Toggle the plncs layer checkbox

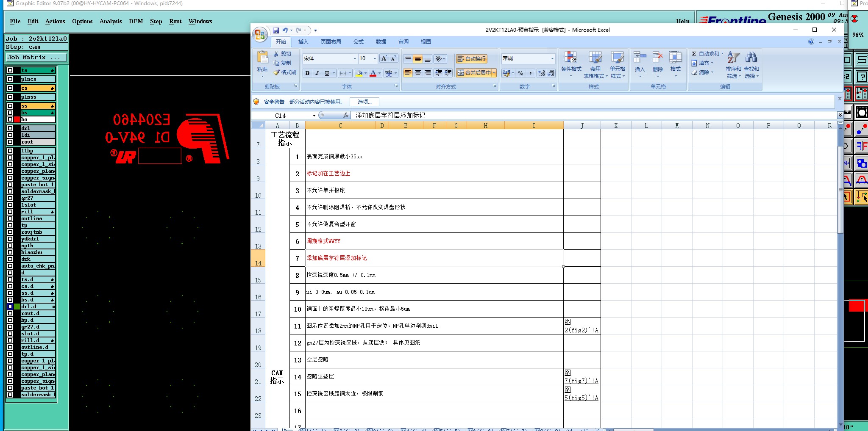[10, 79]
